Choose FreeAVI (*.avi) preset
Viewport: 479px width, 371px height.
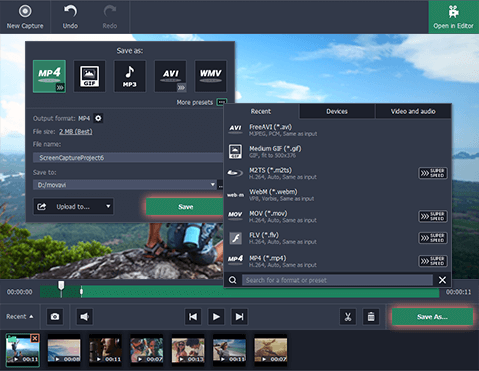pos(337,130)
